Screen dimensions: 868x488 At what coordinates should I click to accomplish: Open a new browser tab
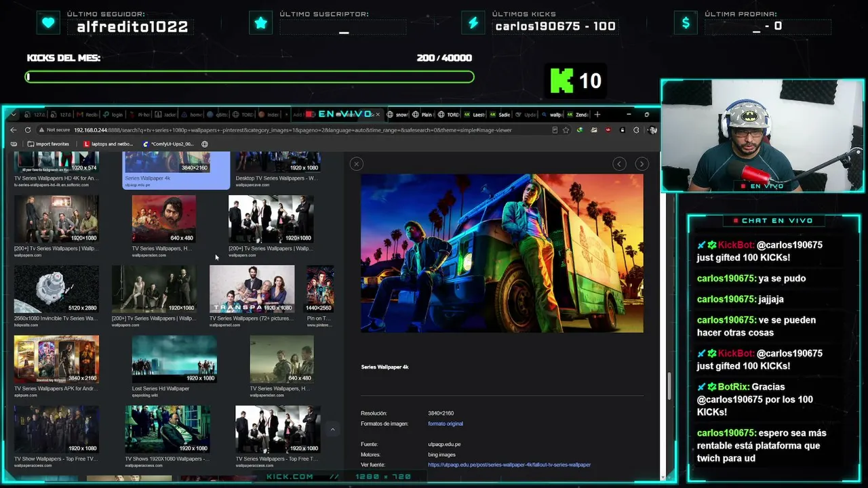597,115
